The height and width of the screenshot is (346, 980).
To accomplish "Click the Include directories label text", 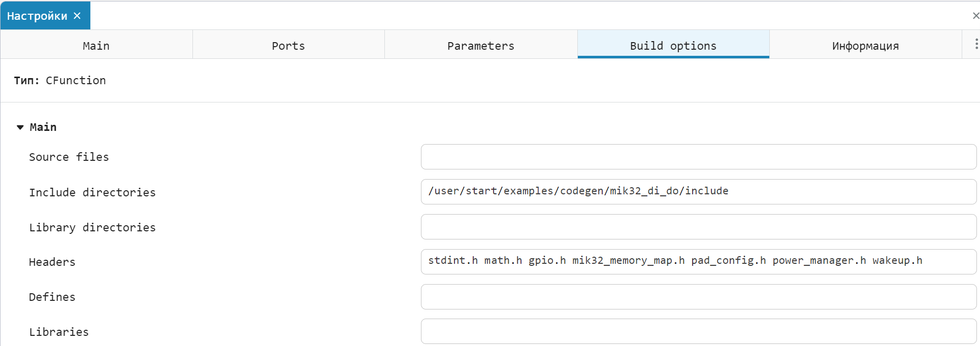I will [92, 193].
